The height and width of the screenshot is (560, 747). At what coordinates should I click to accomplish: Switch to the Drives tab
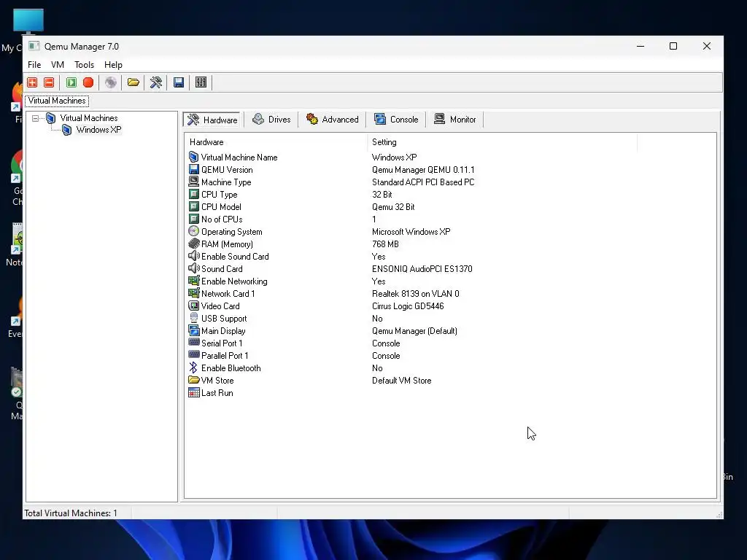coord(271,120)
